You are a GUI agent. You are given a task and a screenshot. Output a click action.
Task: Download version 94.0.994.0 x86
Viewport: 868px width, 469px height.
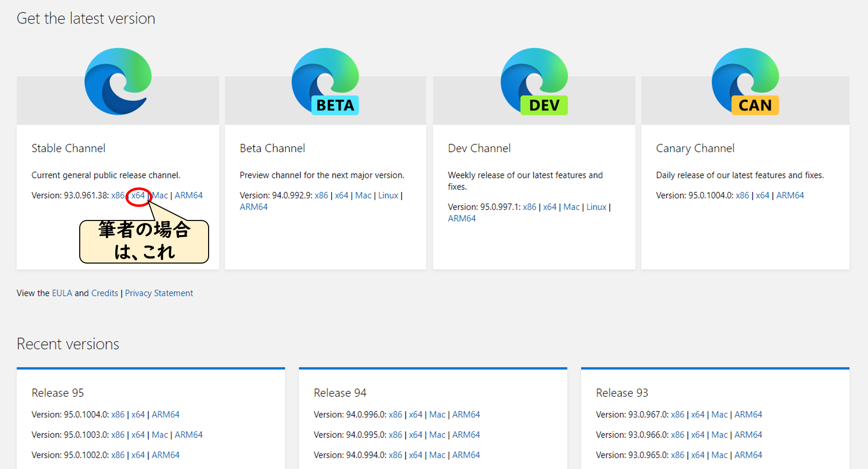pos(396,455)
